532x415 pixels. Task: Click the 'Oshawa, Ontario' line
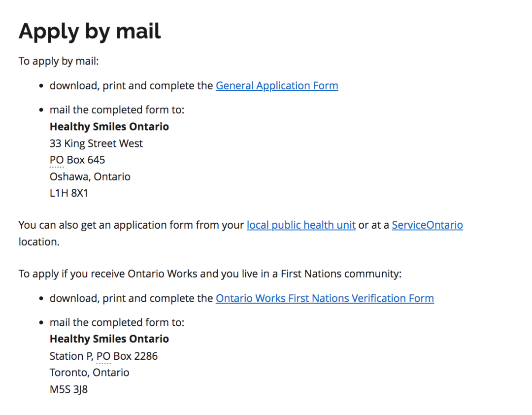(x=90, y=176)
